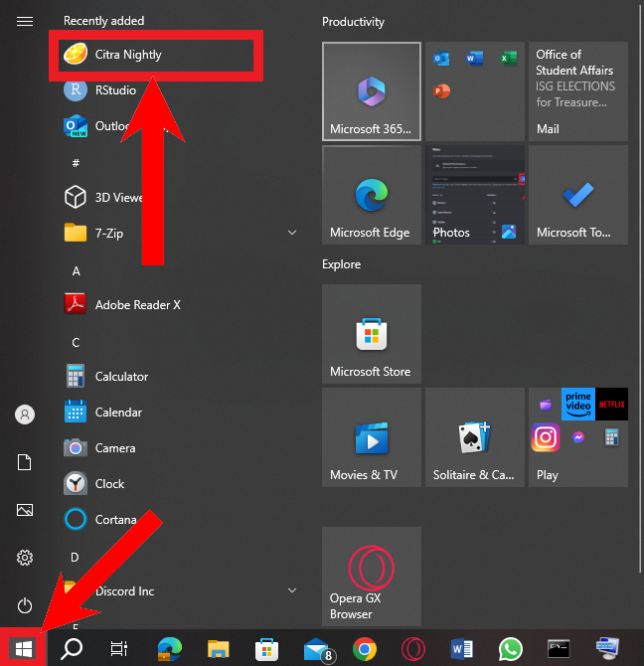This screenshot has height=666, width=644.
Task: Click the letter D section header
Action: coord(75,557)
